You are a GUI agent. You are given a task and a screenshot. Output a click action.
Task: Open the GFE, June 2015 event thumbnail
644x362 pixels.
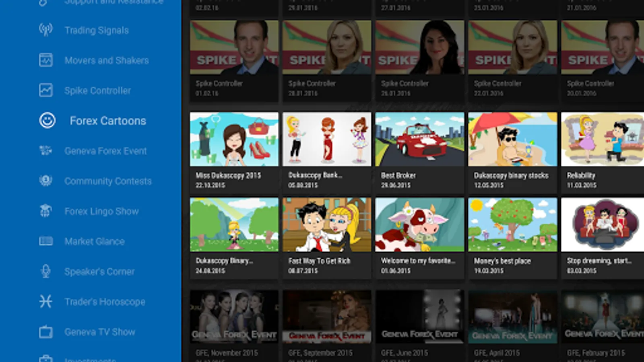click(419, 317)
